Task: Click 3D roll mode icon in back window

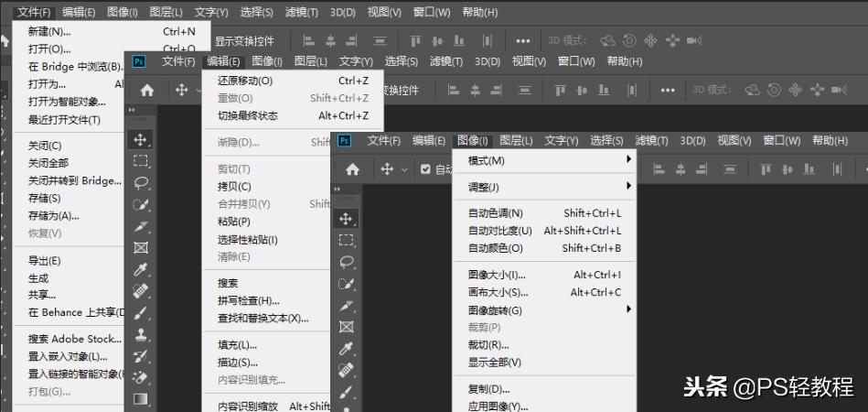Action: pyautogui.click(x=629, y=41)
